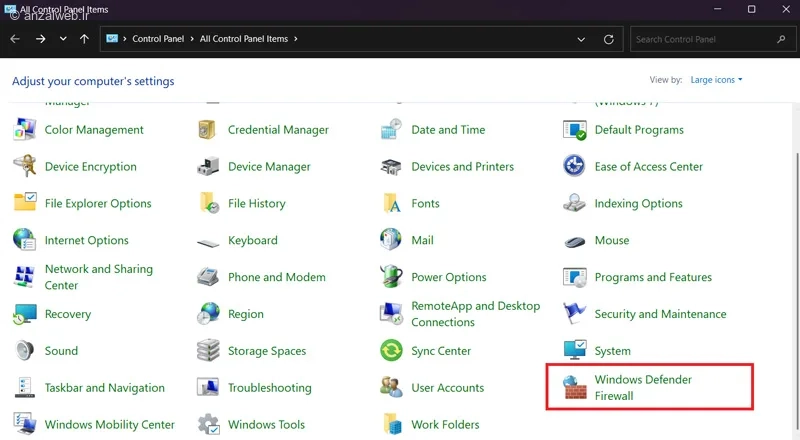Expand chevron after All Control Panel Items

(295, 39)
